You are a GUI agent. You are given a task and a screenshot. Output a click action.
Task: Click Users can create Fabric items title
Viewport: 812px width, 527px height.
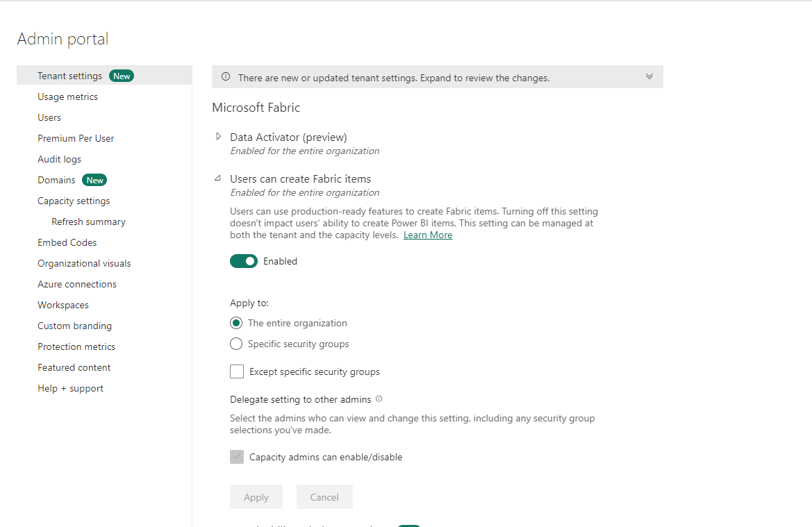[x=300, y=178]
